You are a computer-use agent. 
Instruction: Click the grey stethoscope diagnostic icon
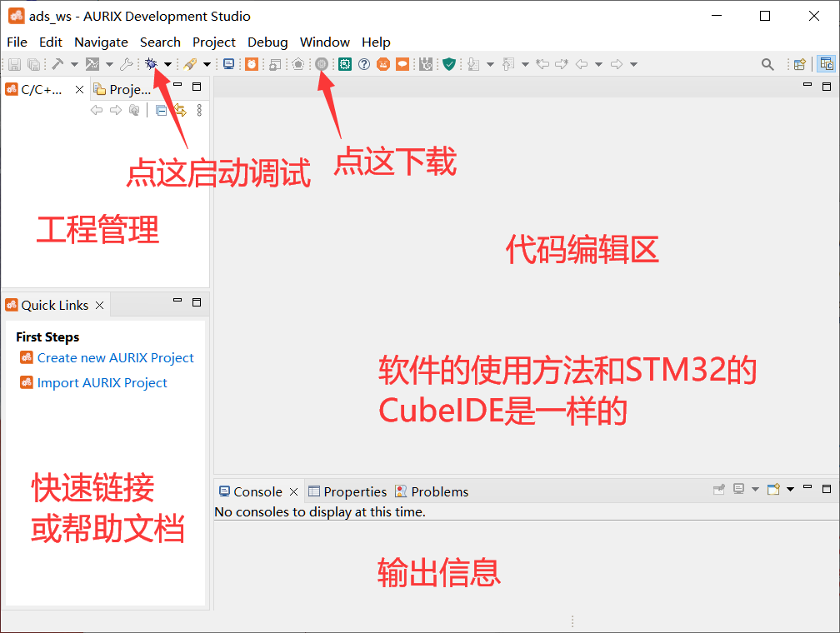coord(426,64)
